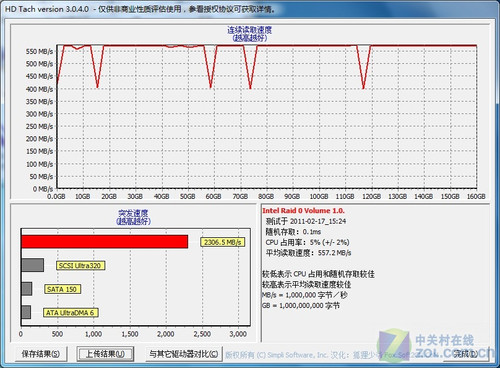Click the Intel Raid 0 Volume title
This screenshot has width=500, height=368.
(x=303, y=211)
